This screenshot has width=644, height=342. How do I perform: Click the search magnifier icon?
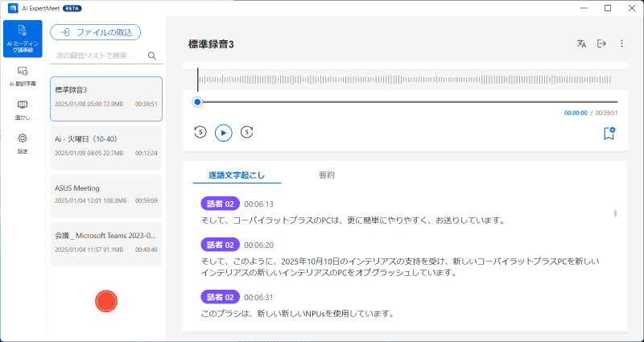(152, 56)
